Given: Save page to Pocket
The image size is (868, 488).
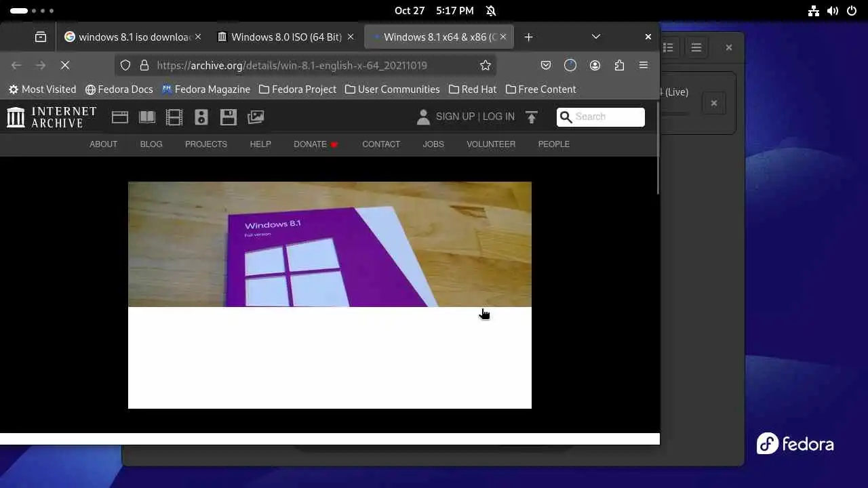Looking at the screenshot, I should tap(546, 65).
